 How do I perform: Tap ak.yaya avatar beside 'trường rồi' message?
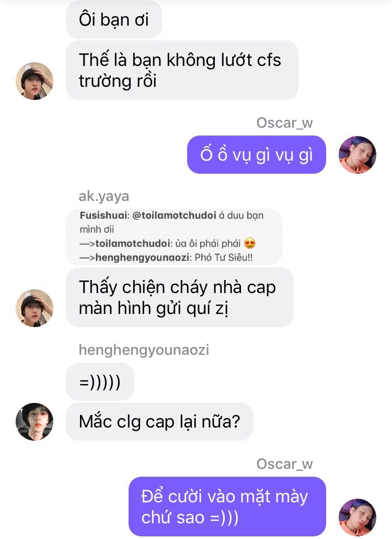pyautogui.click(x=34, y=81)
